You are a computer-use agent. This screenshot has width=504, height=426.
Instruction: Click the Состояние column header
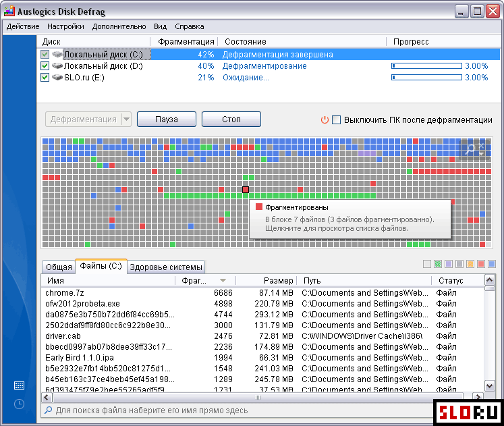point(302,42)
